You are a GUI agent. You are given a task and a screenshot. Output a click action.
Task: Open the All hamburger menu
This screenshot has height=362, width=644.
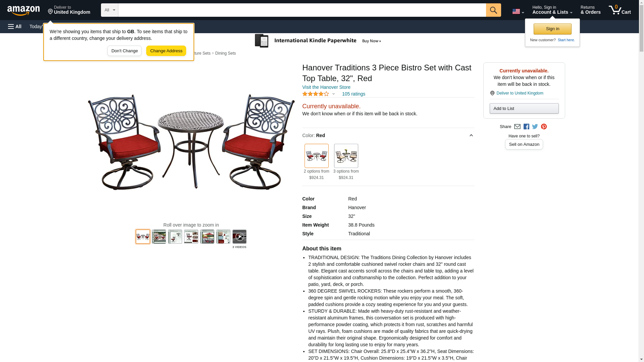[15, 26]
